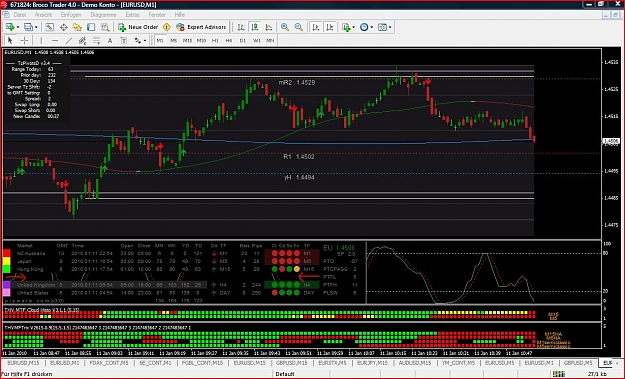Switch timeframe to M30
This screenshot has width=625, height=379.
click(x=201, y=40)
